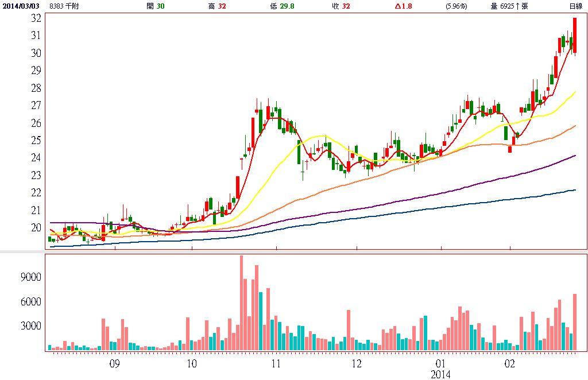588x380 pixels.
Task: Click the last red volume bar on the right
Action: (574, 321)
